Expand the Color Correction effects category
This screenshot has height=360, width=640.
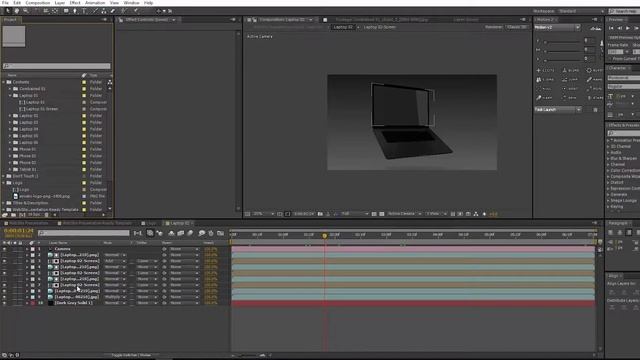coord(608,170)
